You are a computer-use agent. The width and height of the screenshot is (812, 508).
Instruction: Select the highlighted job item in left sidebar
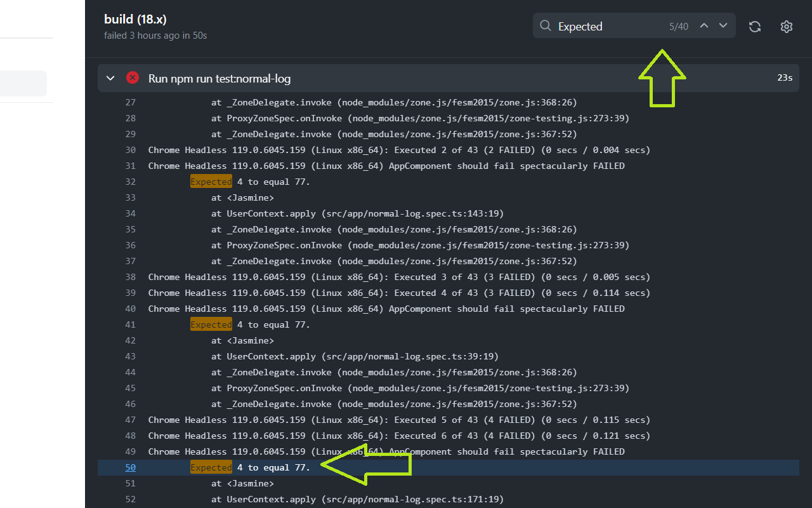click(x=23, y=83)
